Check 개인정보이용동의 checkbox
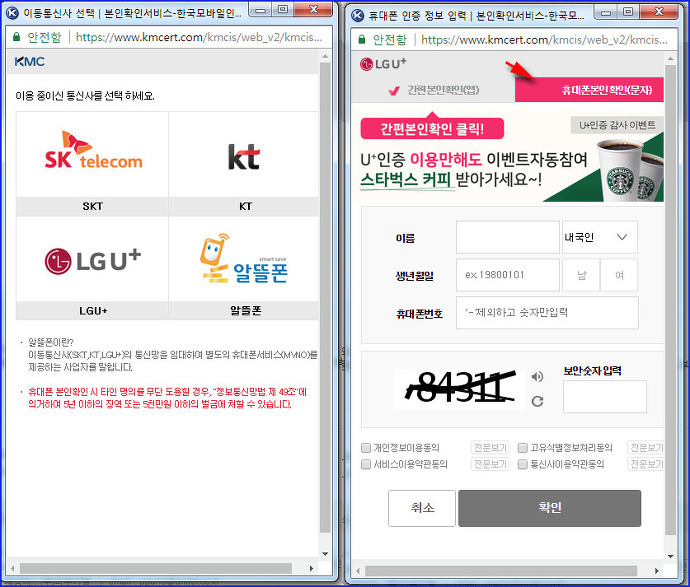Viewport: 690px width, 587px height. click(366, 448)
